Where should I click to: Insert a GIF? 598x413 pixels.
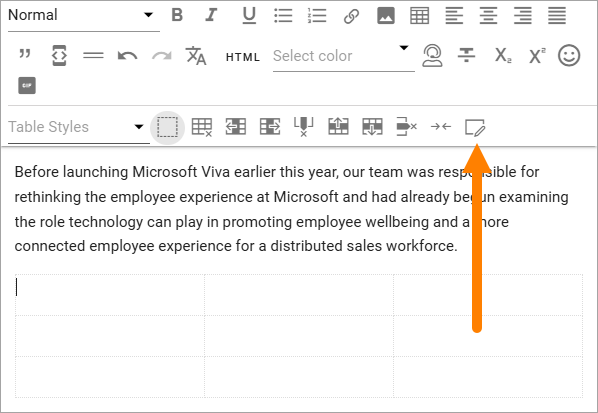pos(27,85)
